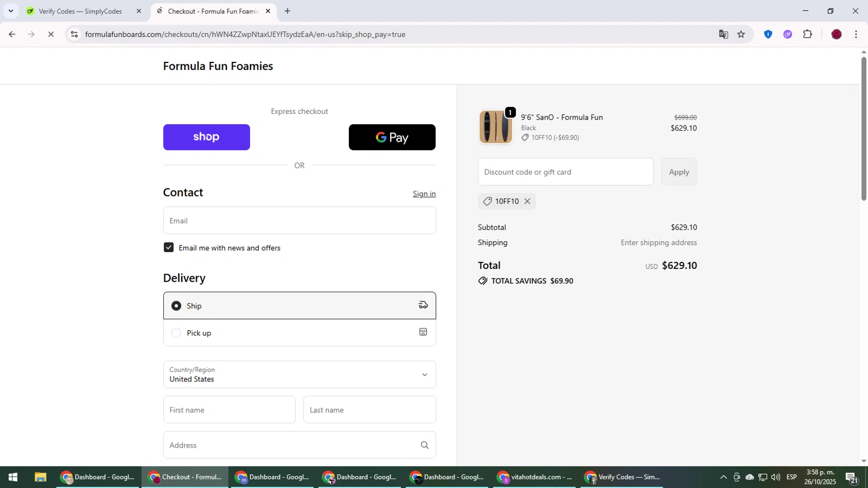Switch to the Verify Codes — SimplyCodes tab
Image resolution: width=868 pixels, height=488 pixels.
click(81, 11)
